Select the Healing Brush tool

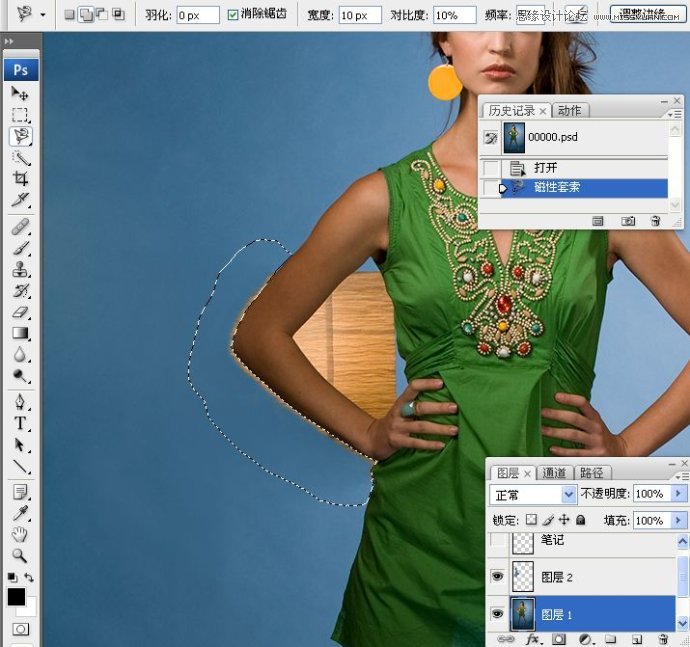[20, 227]
